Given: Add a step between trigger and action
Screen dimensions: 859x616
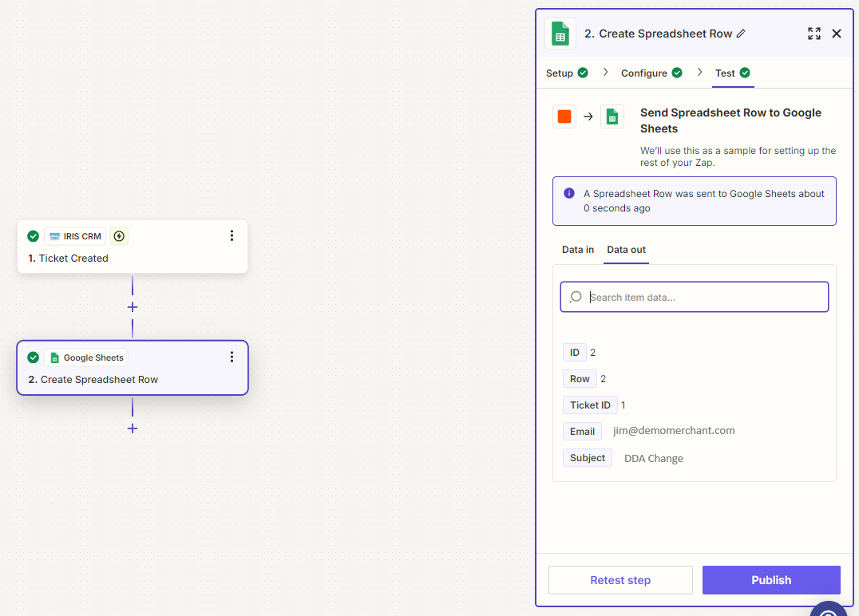Looking at the screenshot, I should (x=132, y=307).
